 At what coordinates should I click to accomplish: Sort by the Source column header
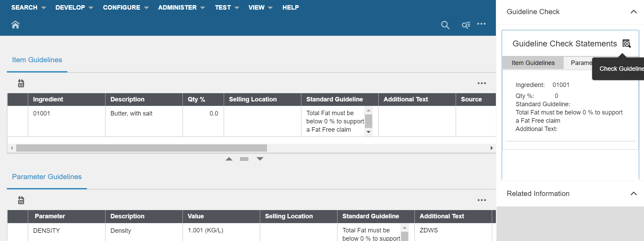click(x=476, y=99)
